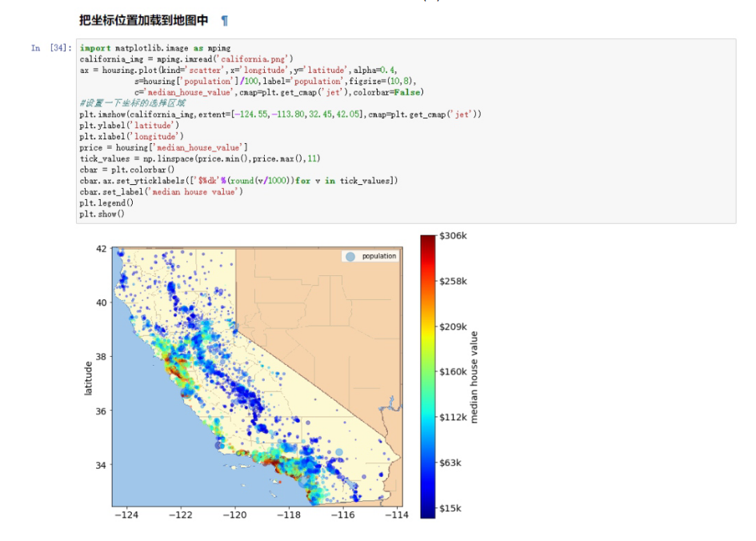The height and width of the screenshot is (541, 756).
Task: Click the cbar.set_label code line
Action: point(161,192)
